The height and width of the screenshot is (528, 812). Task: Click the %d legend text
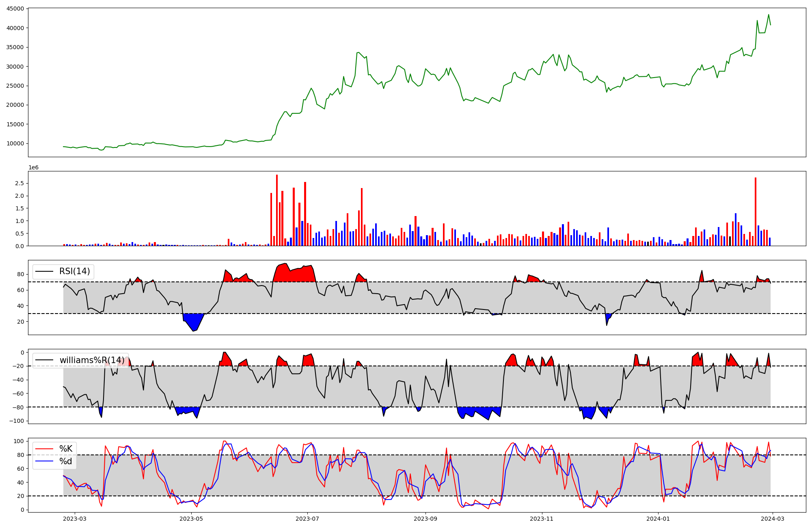click(66, 461)
